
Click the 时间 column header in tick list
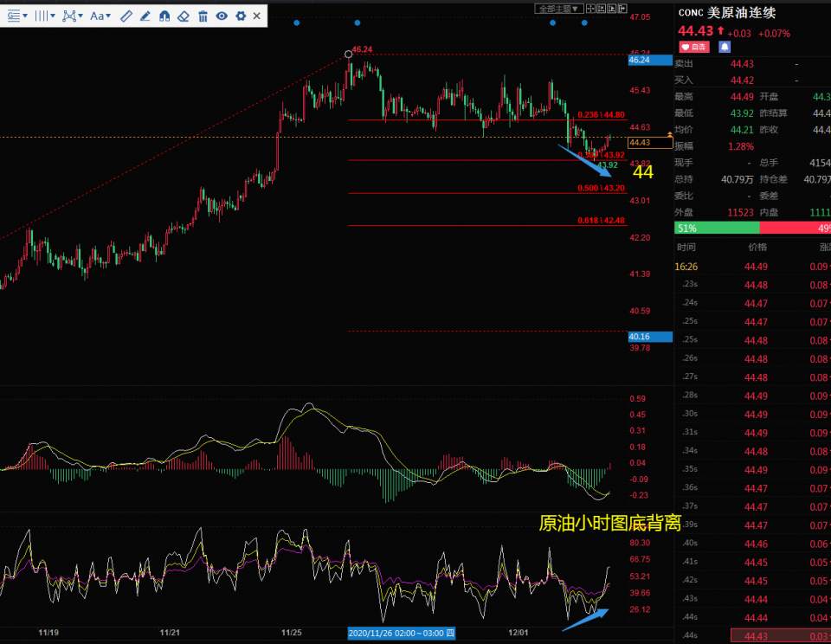[686, 247]
